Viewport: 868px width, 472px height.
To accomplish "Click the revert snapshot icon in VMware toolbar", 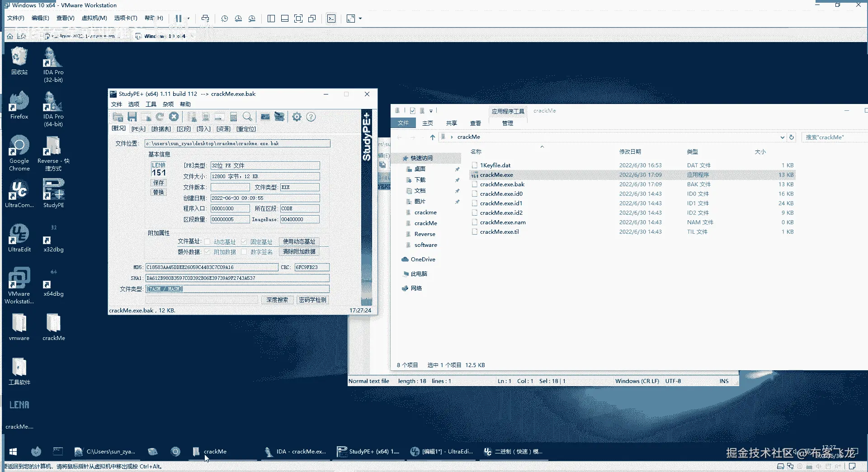I will pyautogui.click(x=238, y=19).
